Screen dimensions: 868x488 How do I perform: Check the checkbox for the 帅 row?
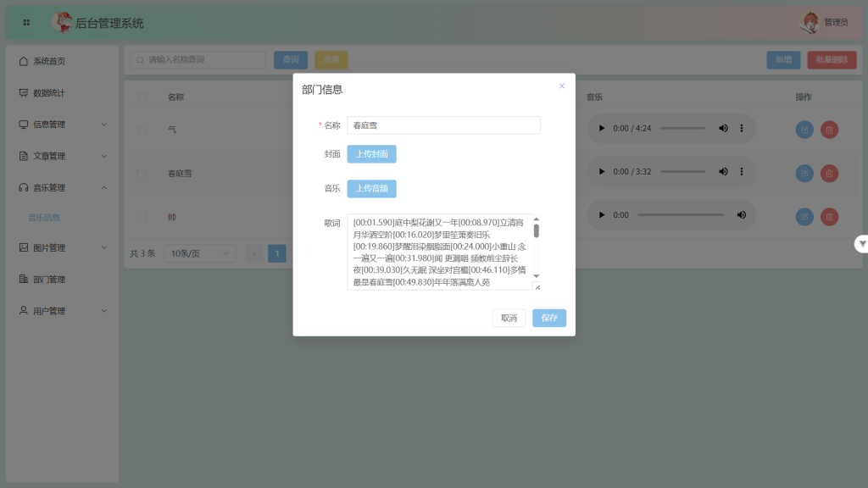[142, 217]
